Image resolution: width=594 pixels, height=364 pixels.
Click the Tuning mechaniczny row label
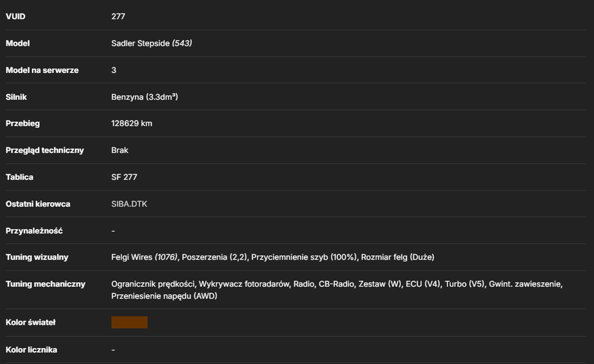pos(46,284)
